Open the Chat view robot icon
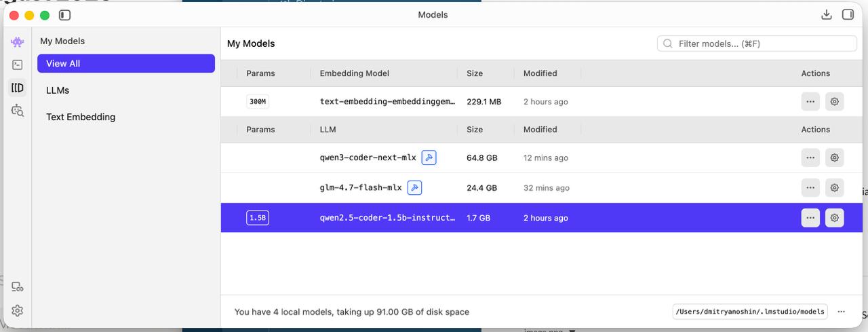Image resolution: width=868 pixels, height=332 pixels. (18, 42)
